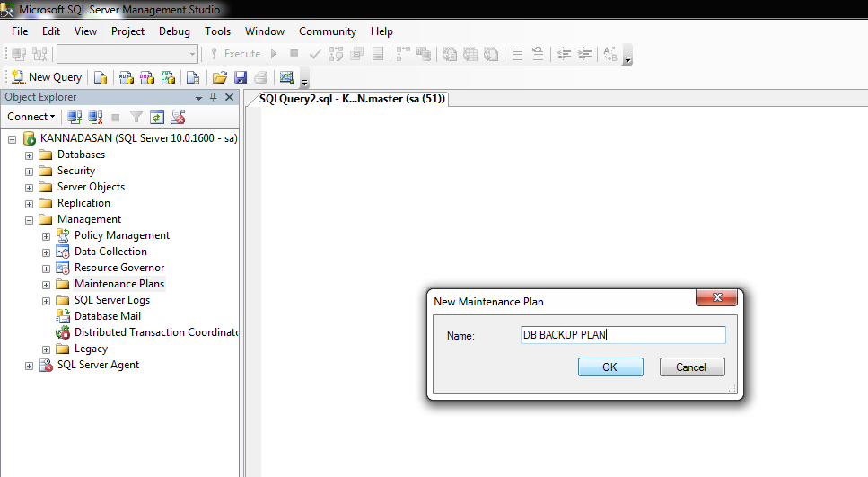Specify values for template parameters

point(610,54)
